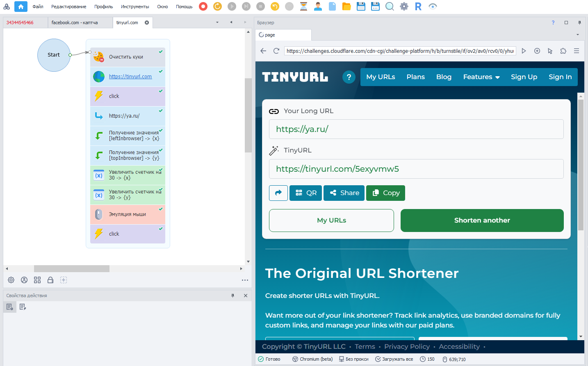Pin the Браузер panel
588x366 pixels.
[579, 23]
